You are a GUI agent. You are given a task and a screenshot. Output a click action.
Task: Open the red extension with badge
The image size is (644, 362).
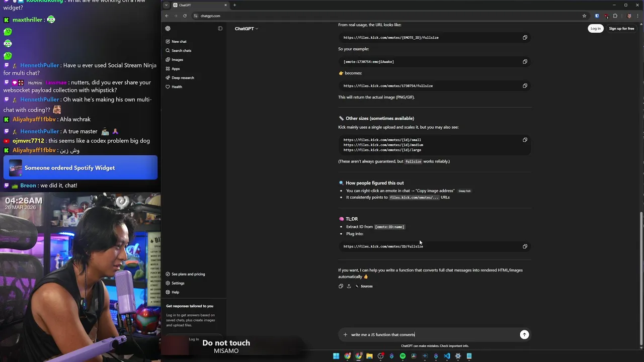[x=606, y=16]
